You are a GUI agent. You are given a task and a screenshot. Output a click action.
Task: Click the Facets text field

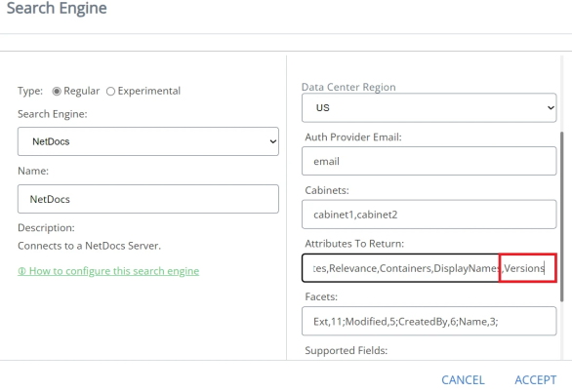point(429,321)
